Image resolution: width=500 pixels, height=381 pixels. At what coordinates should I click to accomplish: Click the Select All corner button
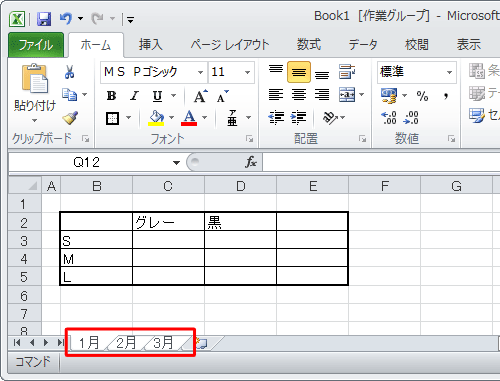(25, 185)
